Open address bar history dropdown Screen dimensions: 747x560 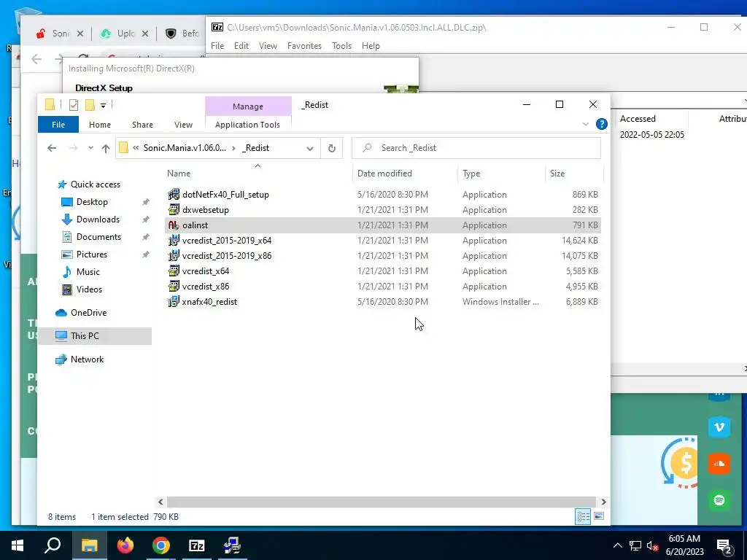coord(309,148)
